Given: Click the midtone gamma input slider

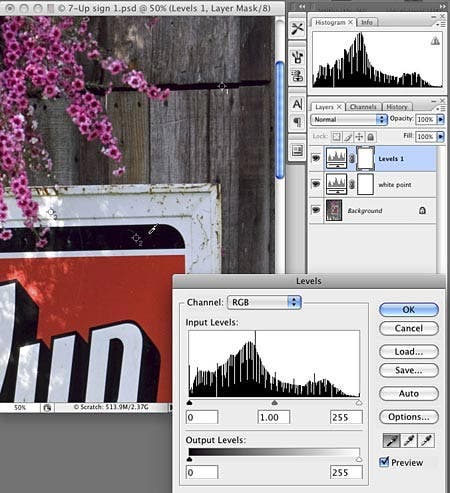Looking at the screenshot, I should tap(274, 403).
